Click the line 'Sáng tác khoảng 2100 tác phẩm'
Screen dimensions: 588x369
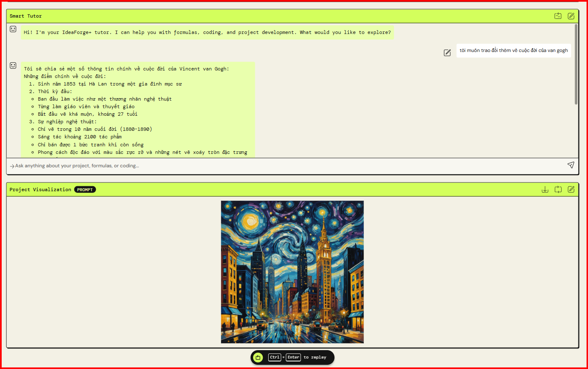pyautogui.click(x=80, y=137)
